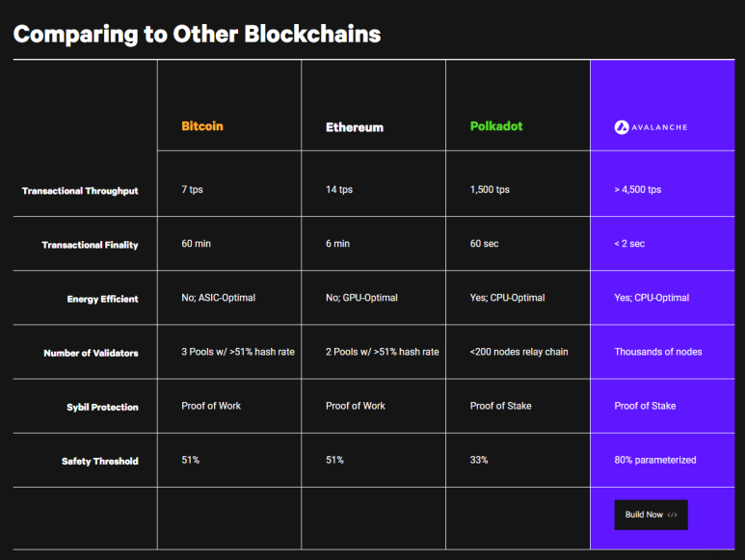Select the Polkadot column header
This screenshot has height=560, width=745.
click(496, 126)
